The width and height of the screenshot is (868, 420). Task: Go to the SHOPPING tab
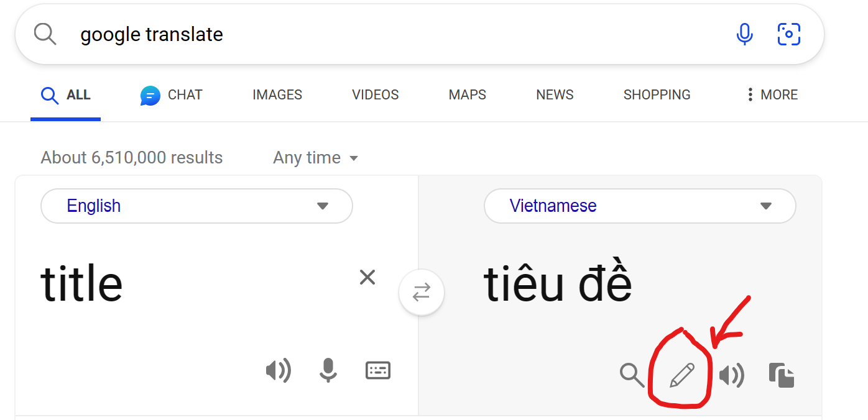tap(657, 95)
